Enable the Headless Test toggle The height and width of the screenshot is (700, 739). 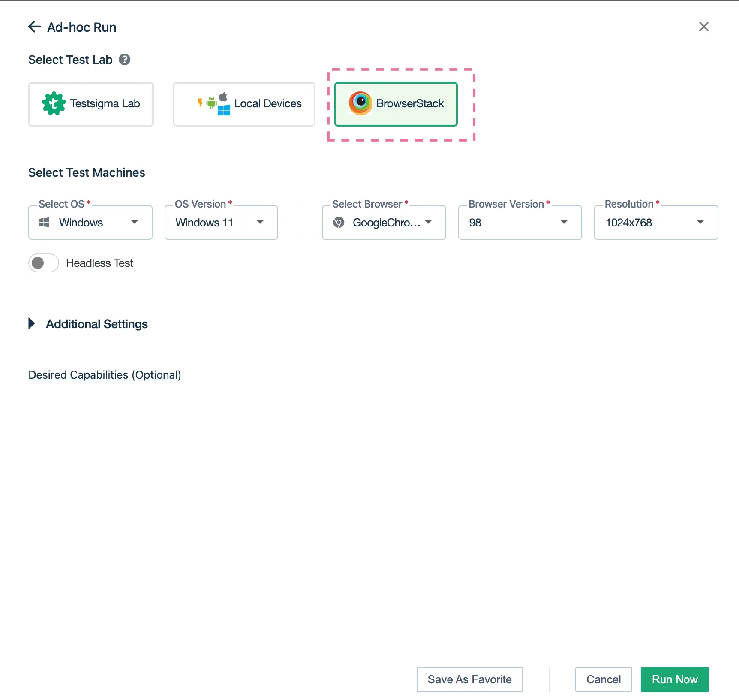44,263
